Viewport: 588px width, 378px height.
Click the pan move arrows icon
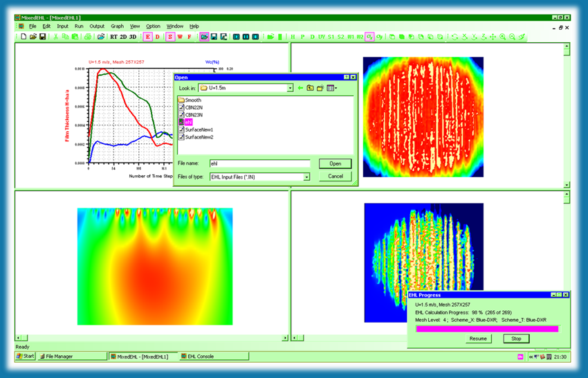[493, 37]
